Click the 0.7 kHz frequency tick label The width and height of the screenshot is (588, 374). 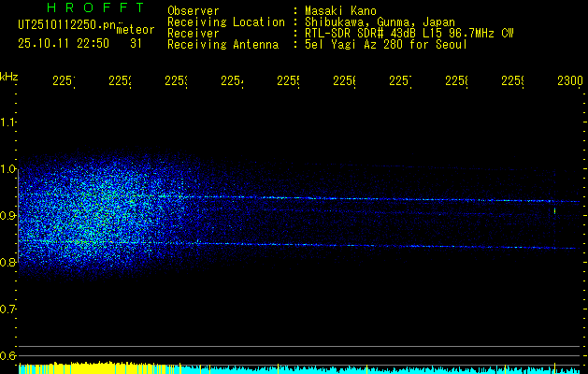[7, 309]
